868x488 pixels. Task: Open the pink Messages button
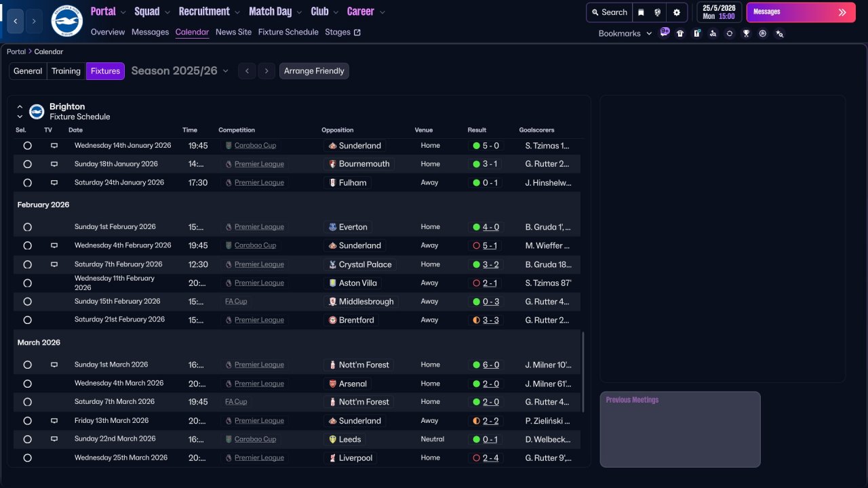coord(801,12)
